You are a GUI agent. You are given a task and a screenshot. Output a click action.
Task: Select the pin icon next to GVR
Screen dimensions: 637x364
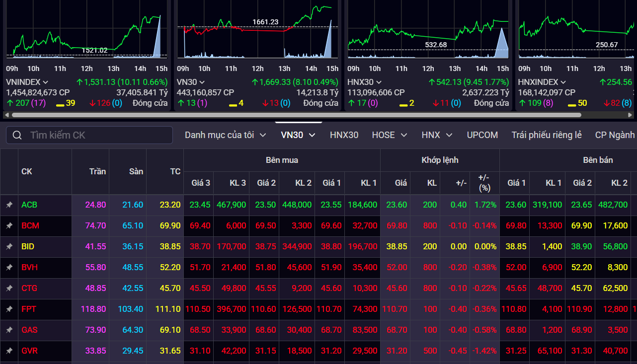[x=9, y=351]
